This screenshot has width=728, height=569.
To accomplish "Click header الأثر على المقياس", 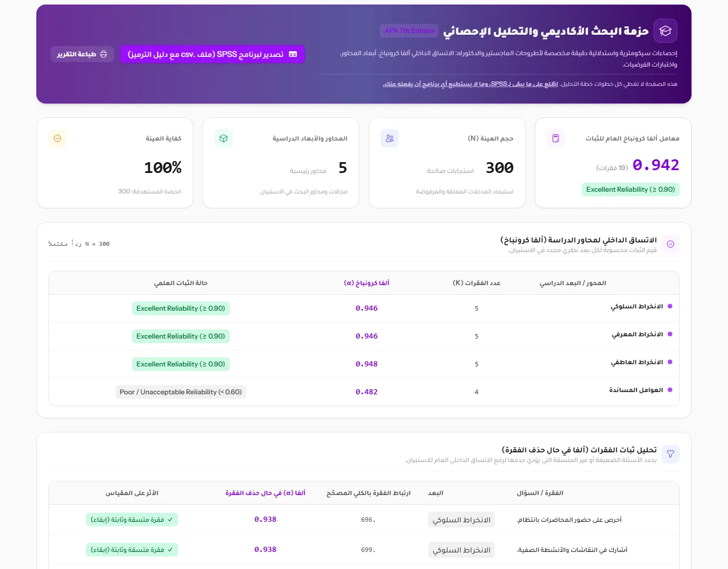I will (x=132, y=493).
